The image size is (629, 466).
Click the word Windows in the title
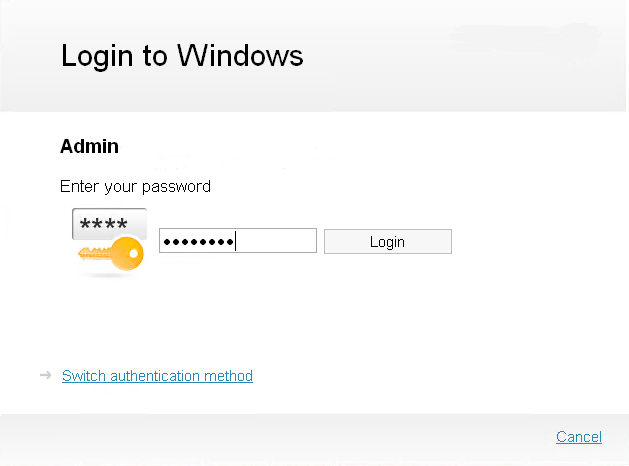pyautogui.click(x=240, y=55)
